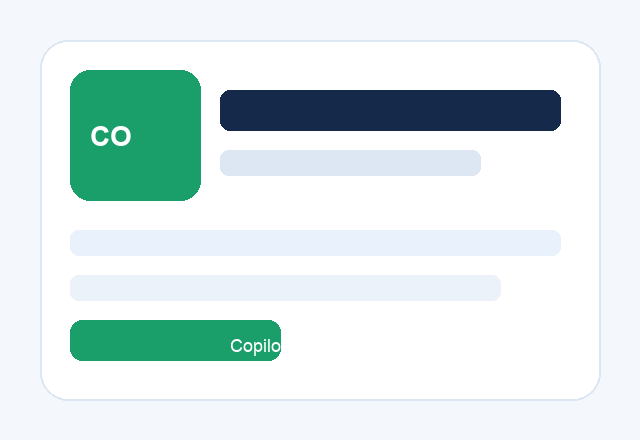Activate the green pill above the card bottom
This screenshot has height=440, width=640.
(176, 340)
